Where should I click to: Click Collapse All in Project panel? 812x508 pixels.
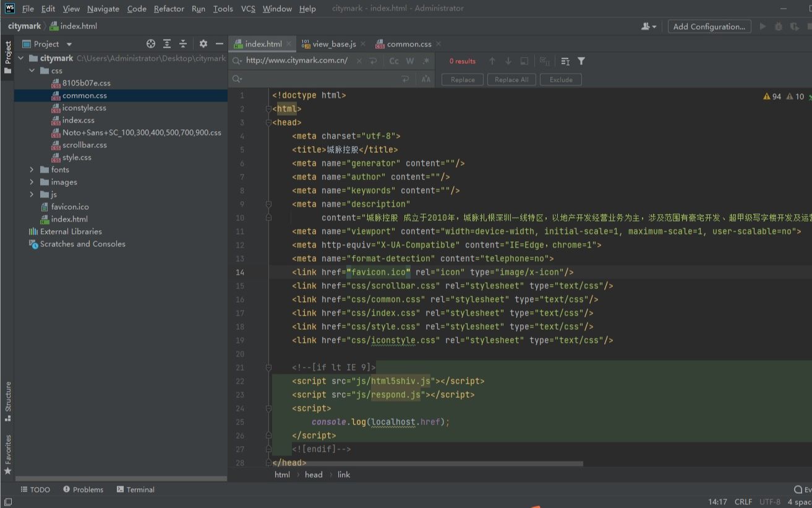(x=183, y=44)
